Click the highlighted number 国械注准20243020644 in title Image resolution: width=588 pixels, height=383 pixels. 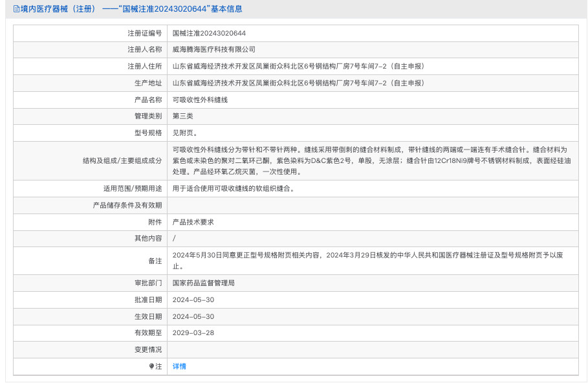click(164, 9)
